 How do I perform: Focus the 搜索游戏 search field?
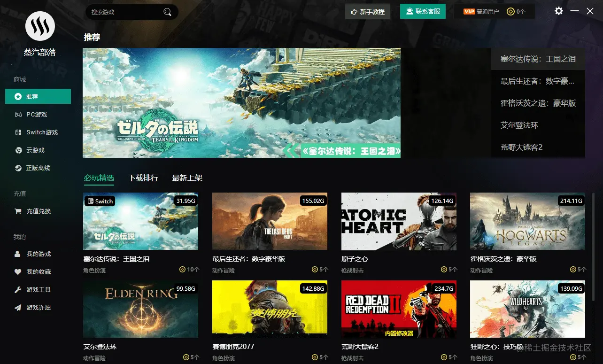click(131, 12)
